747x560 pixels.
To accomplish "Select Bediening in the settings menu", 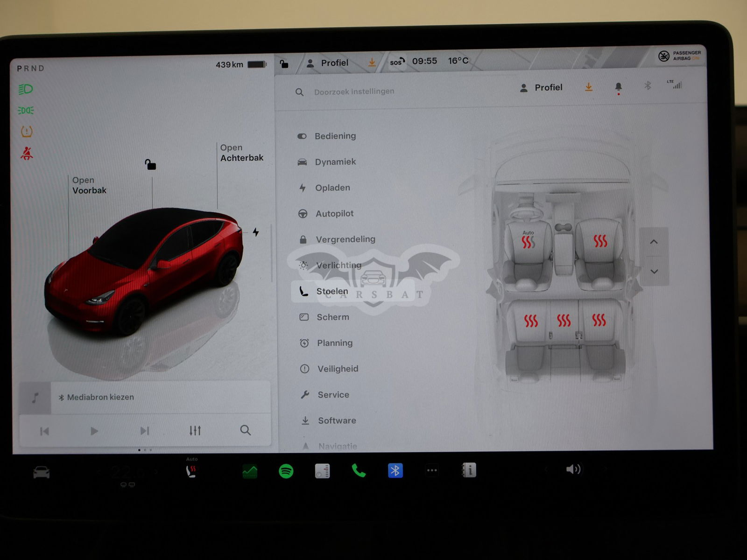I will click(x=335, y=136).
